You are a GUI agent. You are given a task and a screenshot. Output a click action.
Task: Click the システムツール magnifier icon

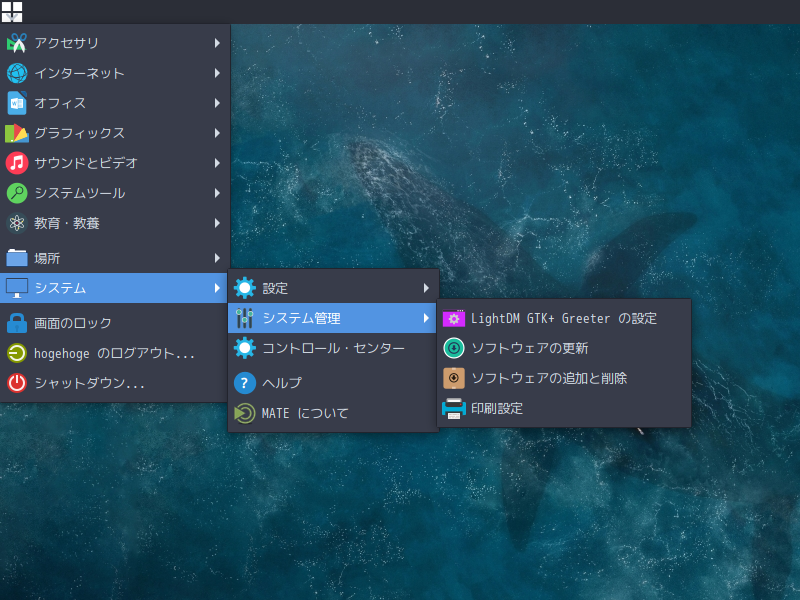pyautogui.click(x=16, y=193)
